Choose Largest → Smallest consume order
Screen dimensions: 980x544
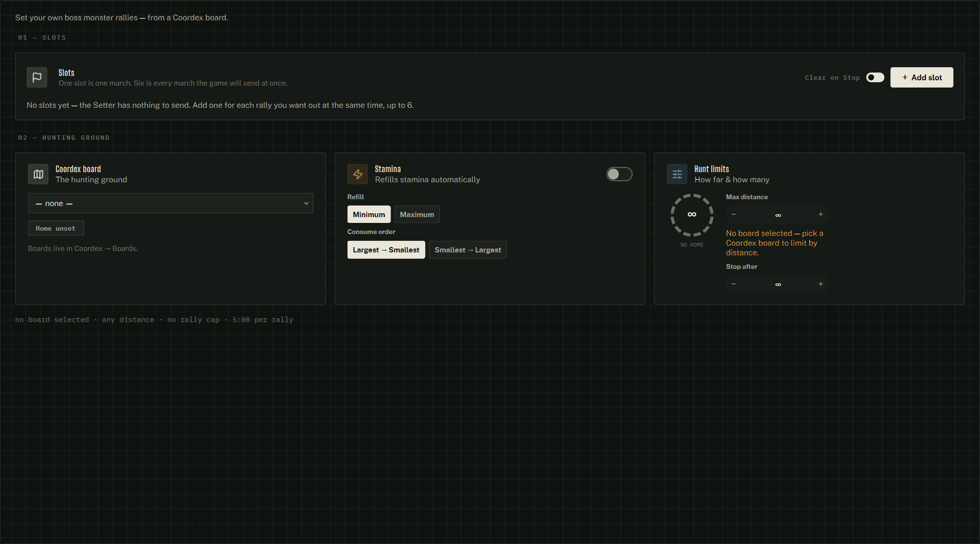[x=386, y=250]
